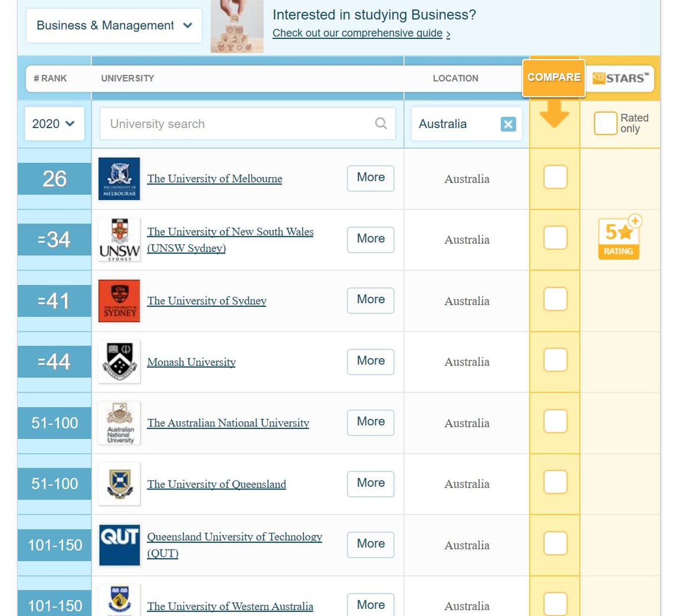The height and width of the screenshot is (616, 676).
Task: Click the Business guide thumbnail image
Action: point(237,26)
